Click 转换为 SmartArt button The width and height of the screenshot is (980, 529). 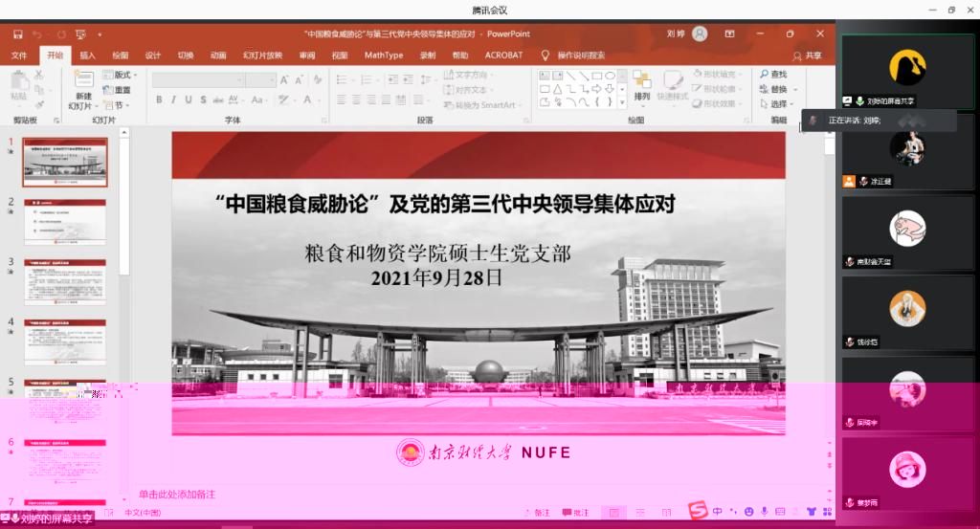(x=481, y=105)
